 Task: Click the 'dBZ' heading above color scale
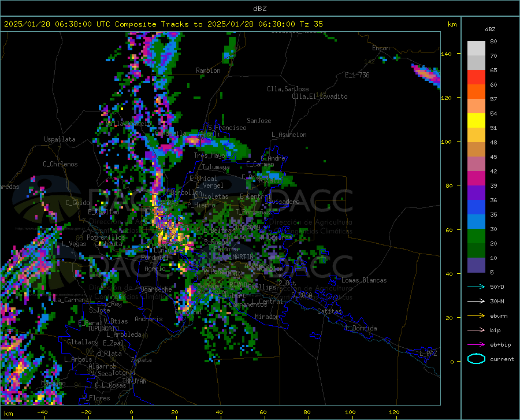(x=490, y=29)
